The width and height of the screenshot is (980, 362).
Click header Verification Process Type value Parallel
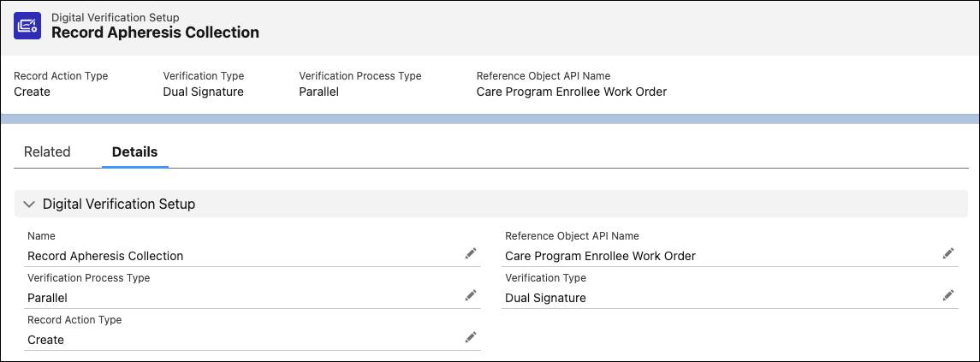(x=318, y=92)
